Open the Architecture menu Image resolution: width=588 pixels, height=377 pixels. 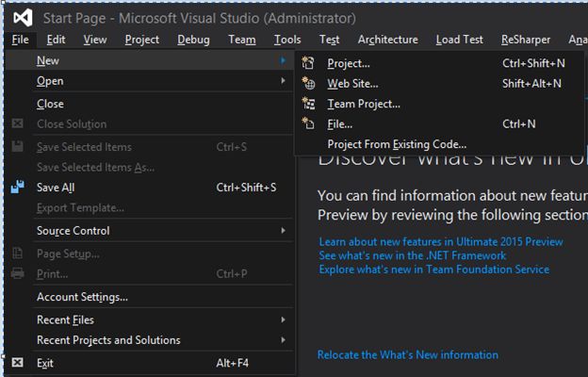tap(387, 40)
